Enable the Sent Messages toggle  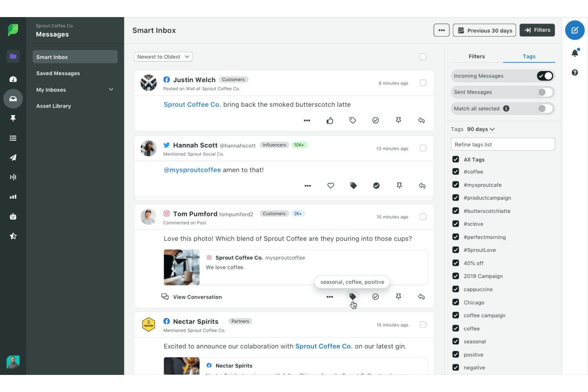[545, 92]
